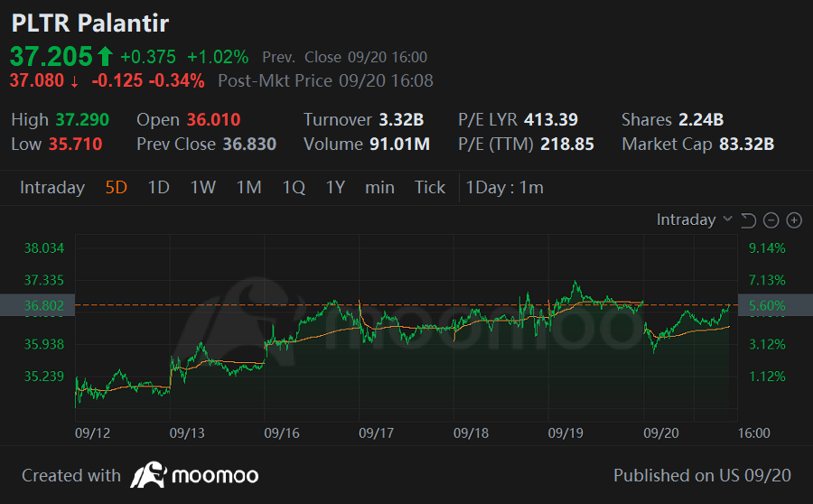Click the +1.02% change percentage
This screenshot has width=813, height=504.
point(218,57)
